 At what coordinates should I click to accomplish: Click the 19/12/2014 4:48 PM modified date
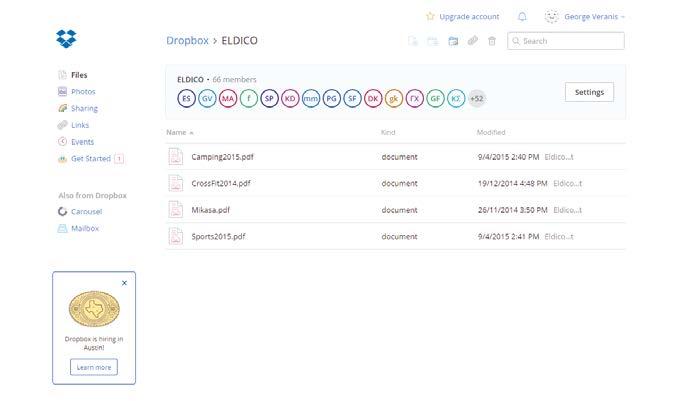[x=512, y=183]
